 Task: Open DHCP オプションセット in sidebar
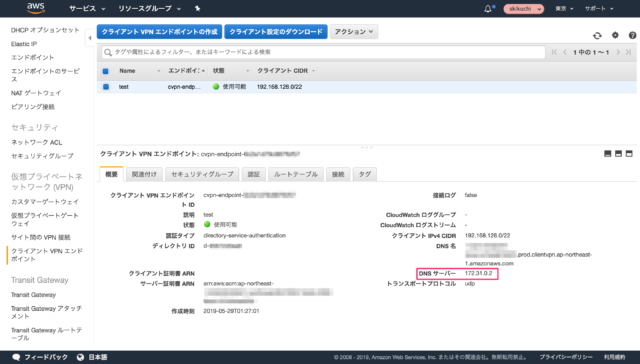point(45,30)
